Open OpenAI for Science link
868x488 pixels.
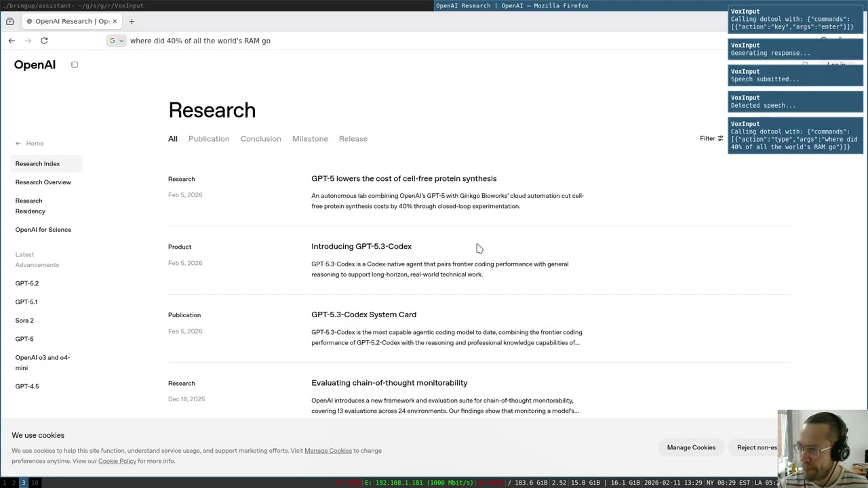[x=43, y=230]
